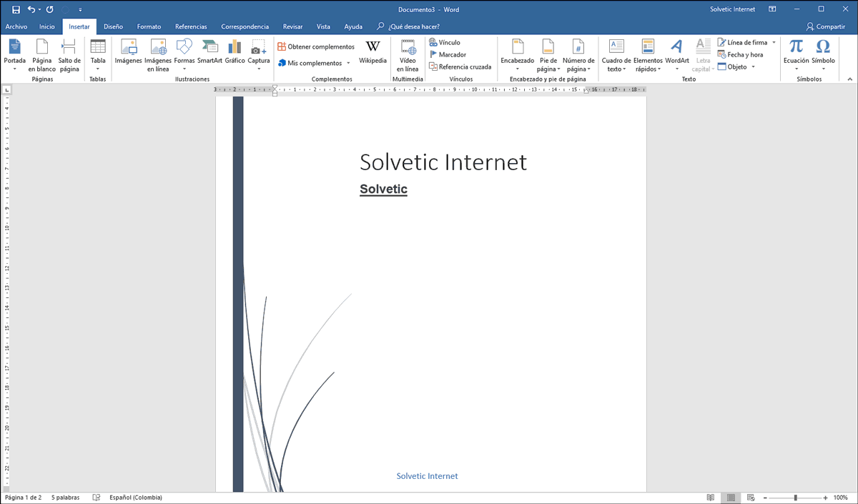This screenshot has width=858, height=504.
Task: Open the Correspondencia tab
Action: [245, 26]
